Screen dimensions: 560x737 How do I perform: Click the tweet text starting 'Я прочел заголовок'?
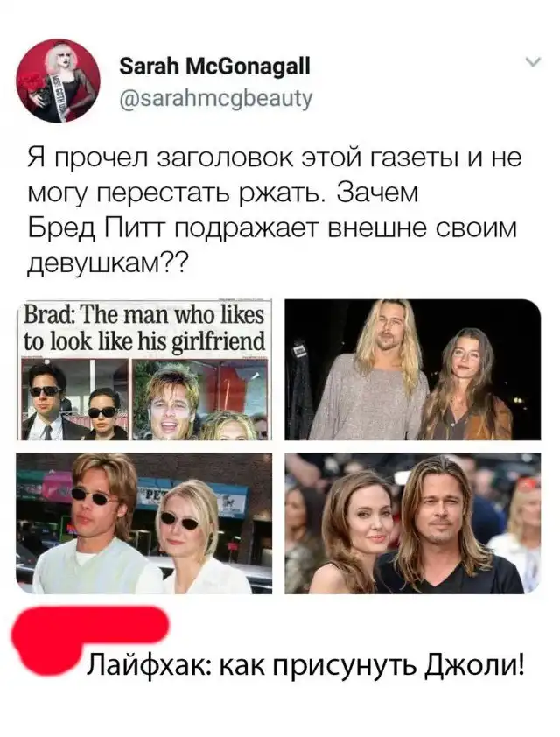point(275,211)
